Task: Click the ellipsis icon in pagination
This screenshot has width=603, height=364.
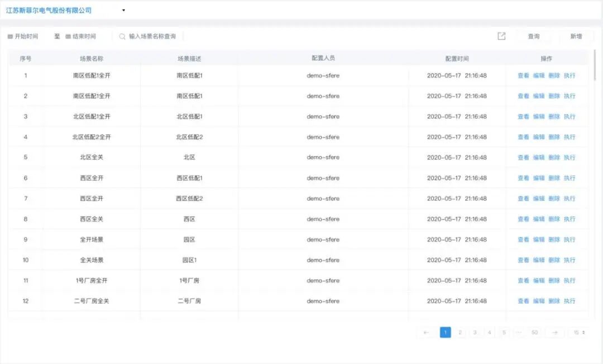Action: tap(519, 332)
